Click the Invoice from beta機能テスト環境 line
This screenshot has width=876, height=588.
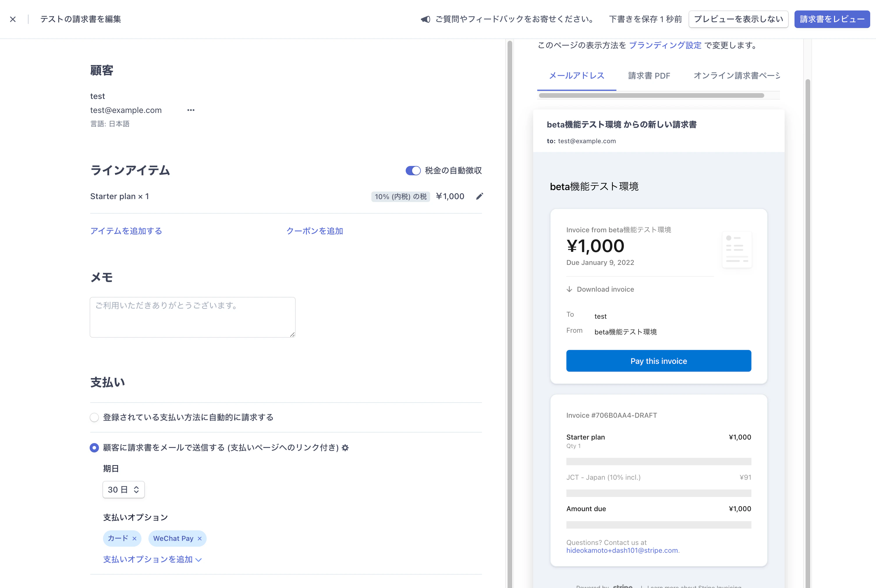point(618,229)
